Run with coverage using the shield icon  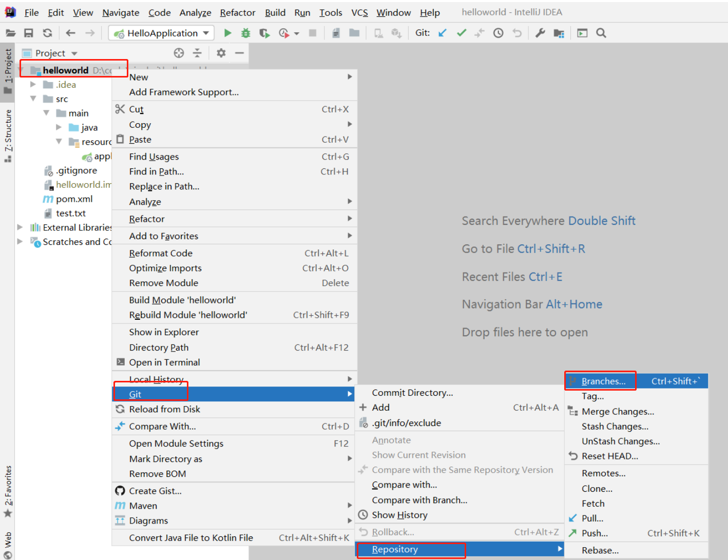point(264,33)
